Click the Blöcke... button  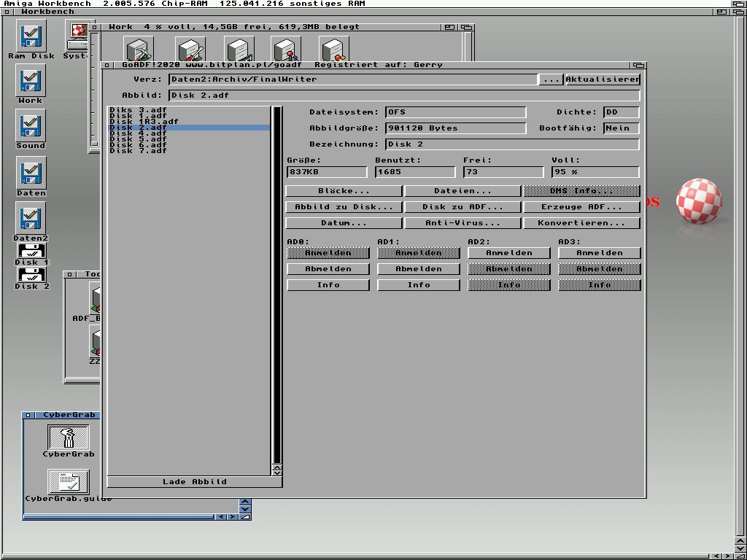point(344,191)
